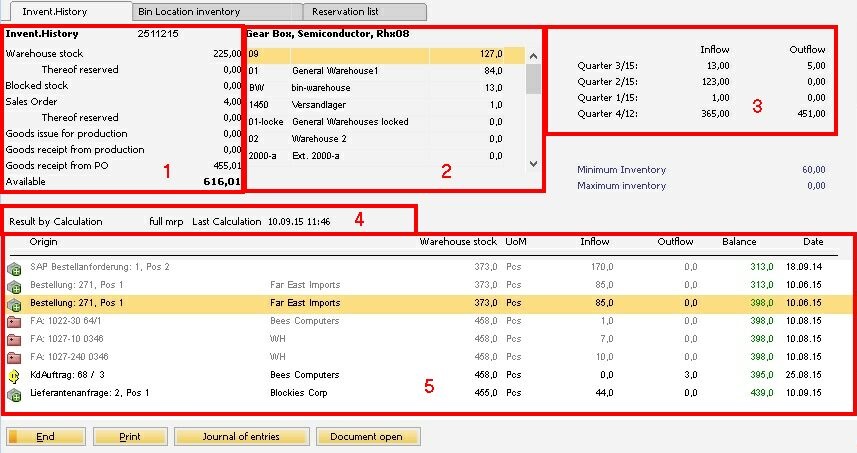Click the red icon beside FA: 1027-240 0346
Viewport: 857px width, 453px height.
click(14, 357)
